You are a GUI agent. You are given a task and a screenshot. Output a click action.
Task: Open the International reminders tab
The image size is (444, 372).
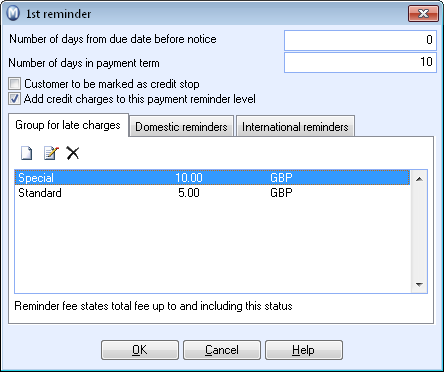tap(295, 127)
